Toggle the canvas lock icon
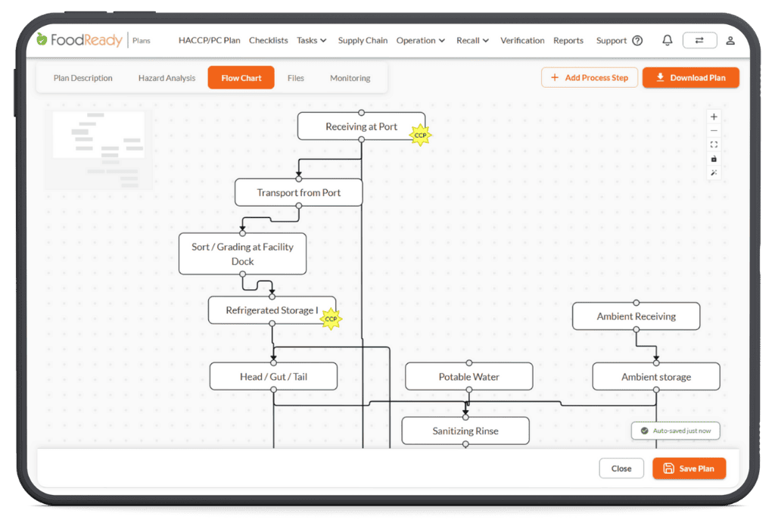 714,159
